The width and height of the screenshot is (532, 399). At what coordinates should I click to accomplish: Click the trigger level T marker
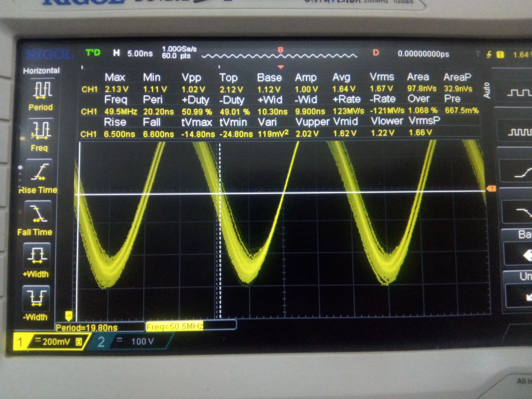491,189
